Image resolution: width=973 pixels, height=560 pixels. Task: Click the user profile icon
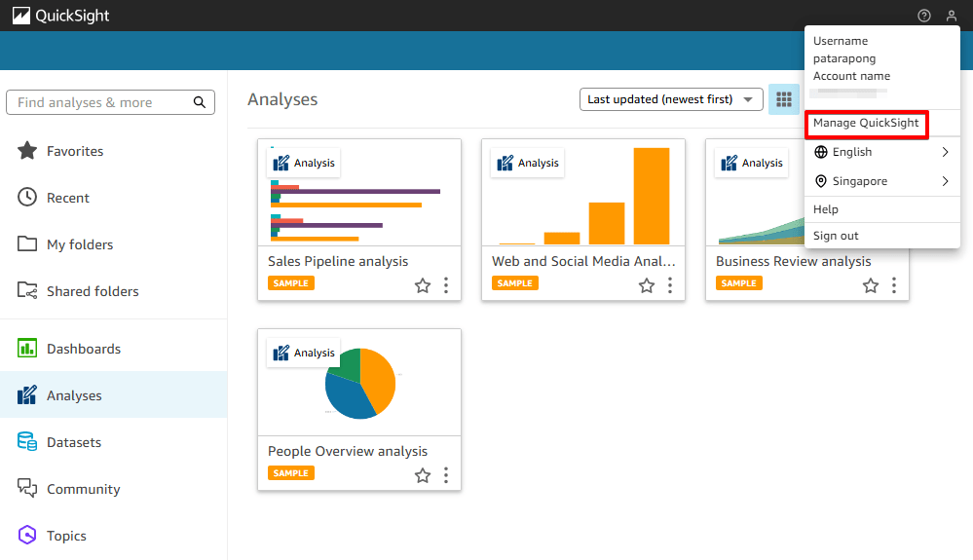tap(952, 16)
